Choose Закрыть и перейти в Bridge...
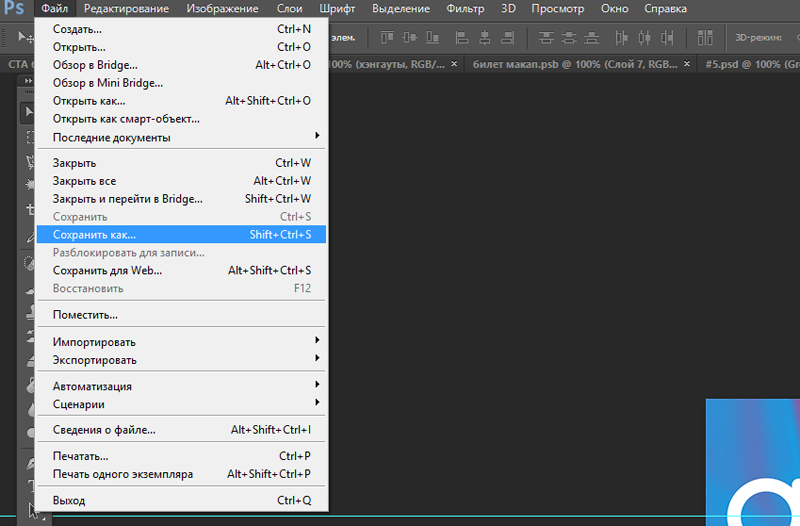The width and height of the screenshot is (800, 526). [181, 198]
